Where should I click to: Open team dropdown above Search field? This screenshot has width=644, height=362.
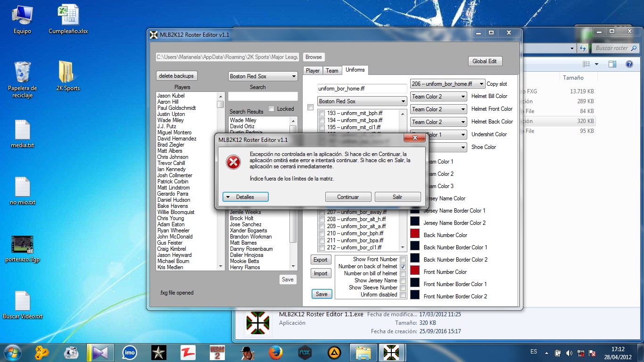[263, 76]
